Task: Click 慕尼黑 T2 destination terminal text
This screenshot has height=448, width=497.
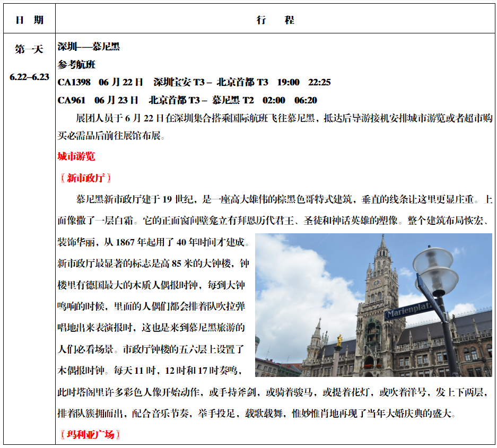Action: pyautogui.click(x=233, y=100)
